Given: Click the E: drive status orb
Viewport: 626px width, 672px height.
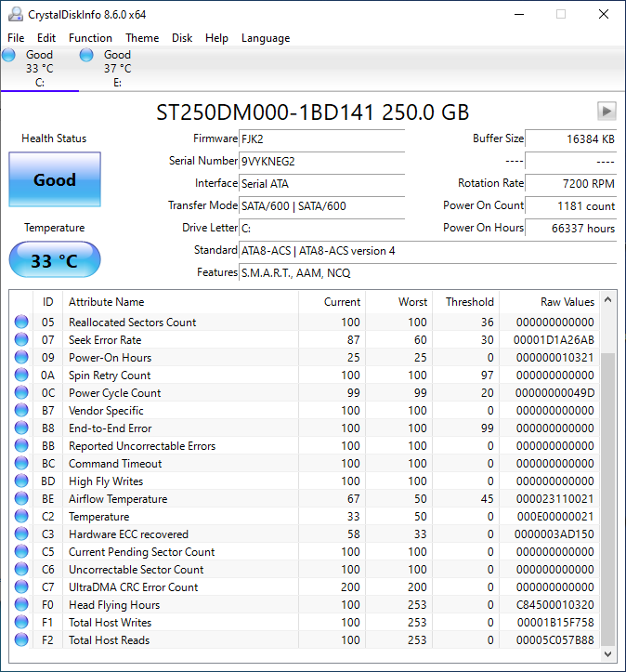Looking at the screenshot, I should (x=86, y=55).
